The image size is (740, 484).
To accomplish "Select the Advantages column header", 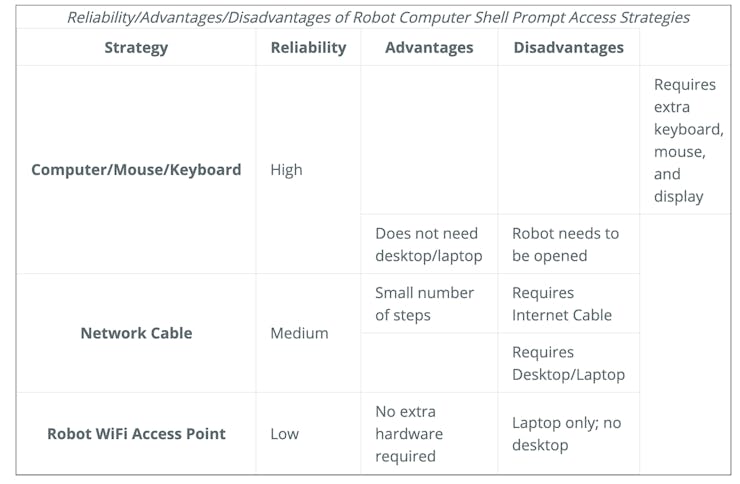I will point(429,47).
